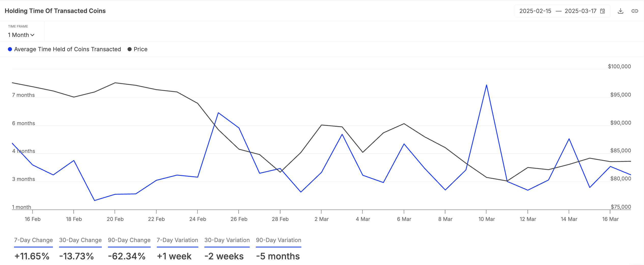The width and height of the screenshot is (644, 265).
Task: Change the time frame from 1 Month
Action: (21, 35)
